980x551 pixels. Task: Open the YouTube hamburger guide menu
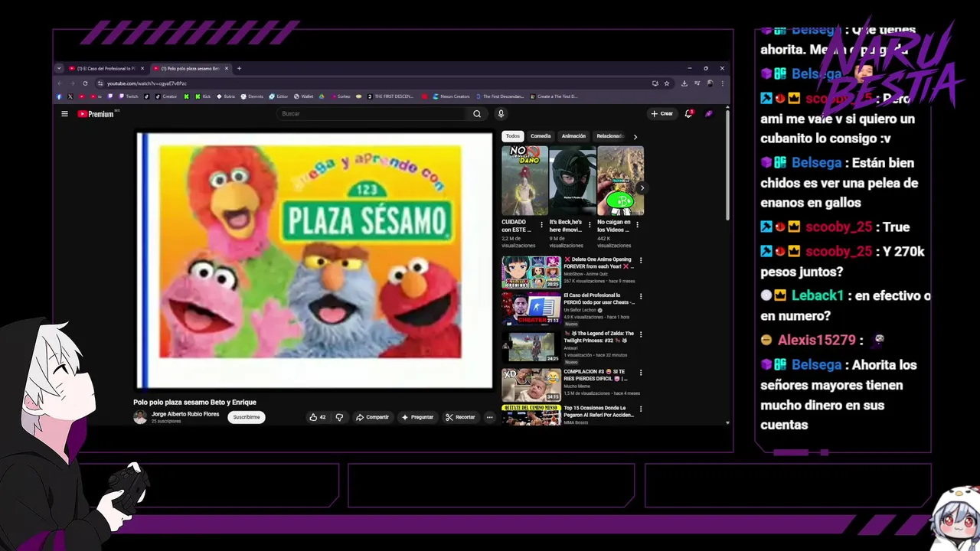[x=64, y=114]
